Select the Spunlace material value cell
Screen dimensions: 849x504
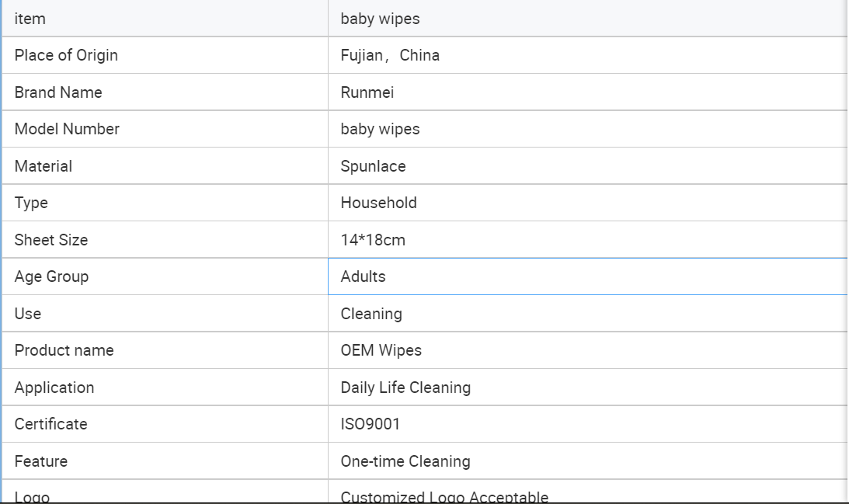pos(373,166)
